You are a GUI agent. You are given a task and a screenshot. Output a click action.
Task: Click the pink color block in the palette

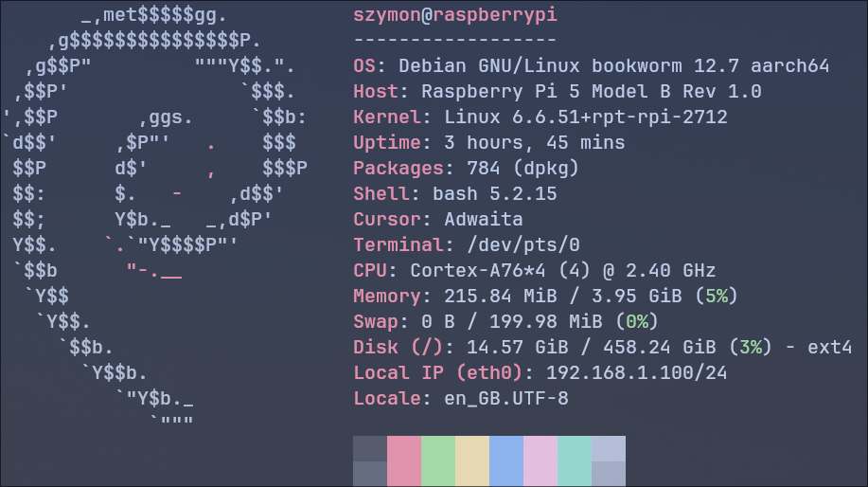point(404,460)
